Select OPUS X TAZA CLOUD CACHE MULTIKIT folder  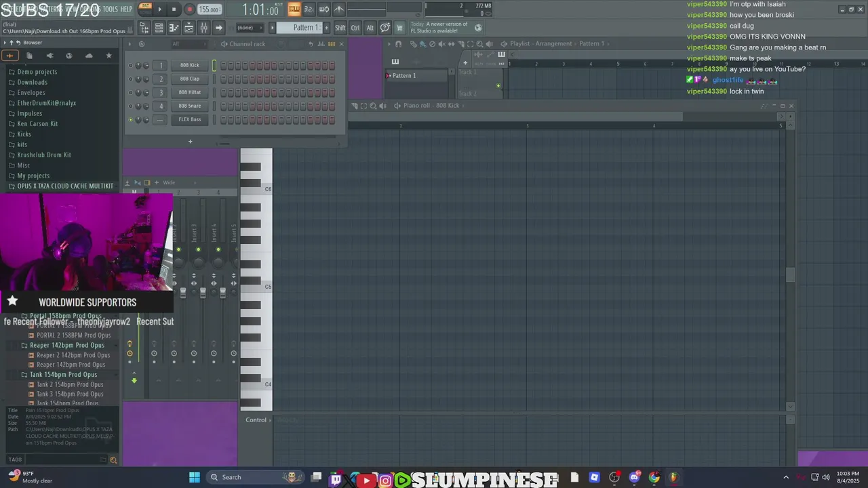coord(65,186)
